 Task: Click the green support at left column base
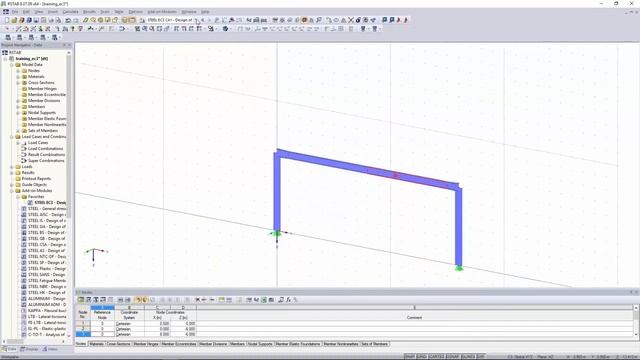pos(276,233)
